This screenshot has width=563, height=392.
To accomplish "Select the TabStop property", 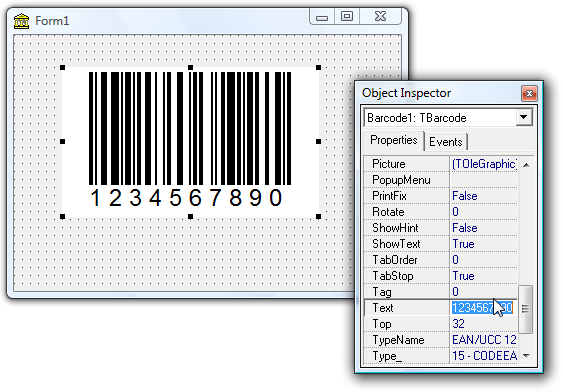I will click(x=406, y=276).
